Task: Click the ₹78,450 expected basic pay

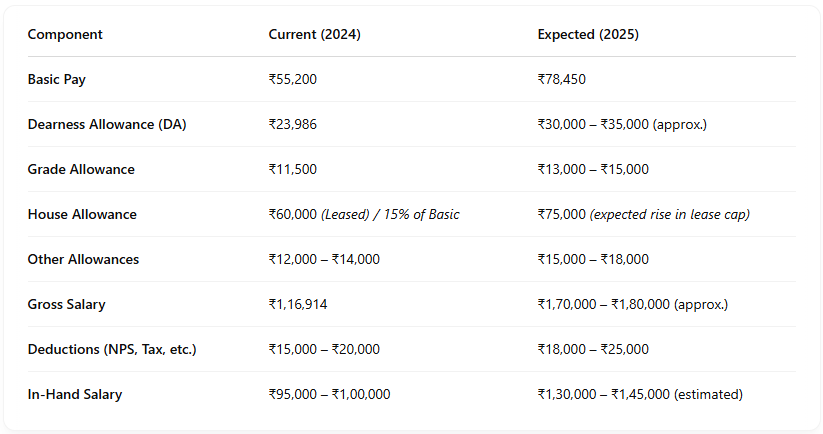Action: (562, 79)
